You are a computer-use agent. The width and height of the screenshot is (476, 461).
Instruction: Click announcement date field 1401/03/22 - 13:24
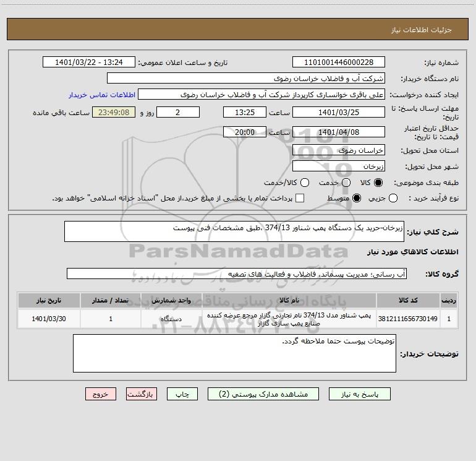pos(89,62)
